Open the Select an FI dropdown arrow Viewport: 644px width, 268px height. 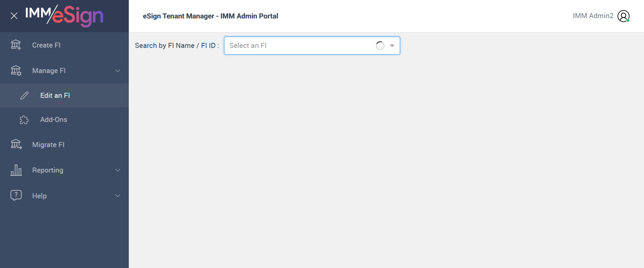[x=392, y=46]
